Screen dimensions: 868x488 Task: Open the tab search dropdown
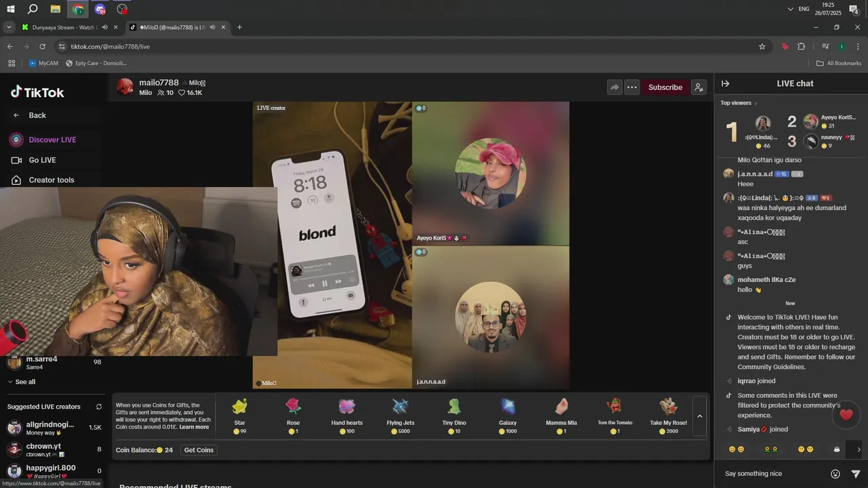pyautogui.click(x=9, y=27)
